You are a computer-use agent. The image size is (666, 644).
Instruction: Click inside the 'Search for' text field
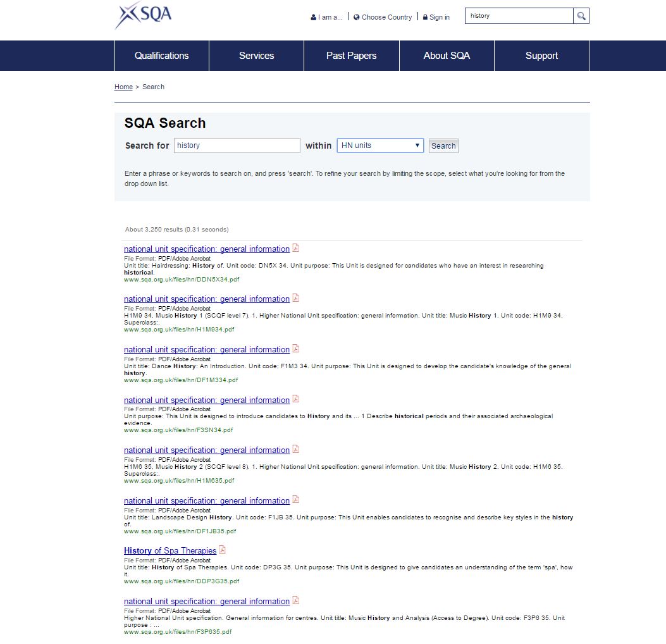pyautogui.click(x=237, y=145)
